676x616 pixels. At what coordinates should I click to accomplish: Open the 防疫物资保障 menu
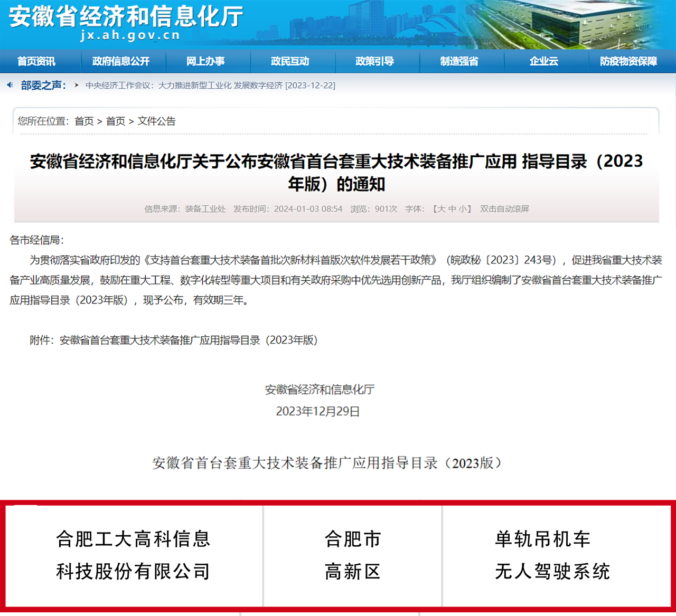point(630,61)
